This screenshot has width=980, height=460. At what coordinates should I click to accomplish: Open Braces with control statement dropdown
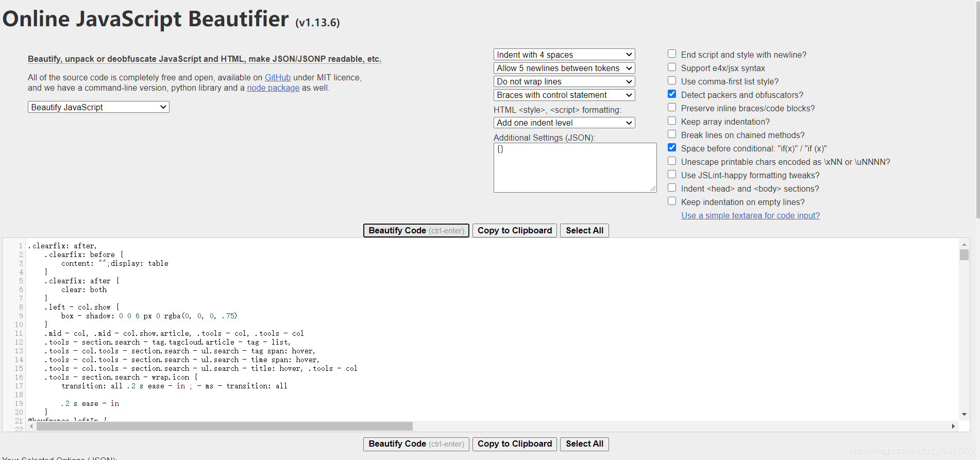point(564,95)
